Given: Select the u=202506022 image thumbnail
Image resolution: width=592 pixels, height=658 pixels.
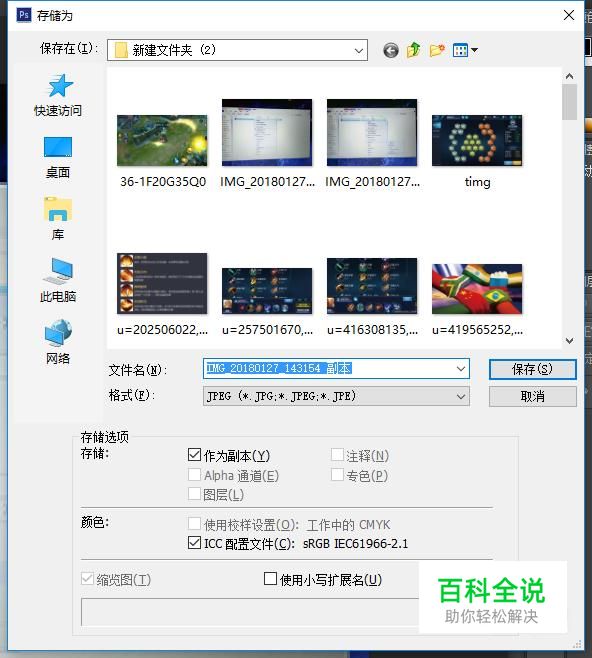Looking at the screenshot, I should (x=162, y=284).
